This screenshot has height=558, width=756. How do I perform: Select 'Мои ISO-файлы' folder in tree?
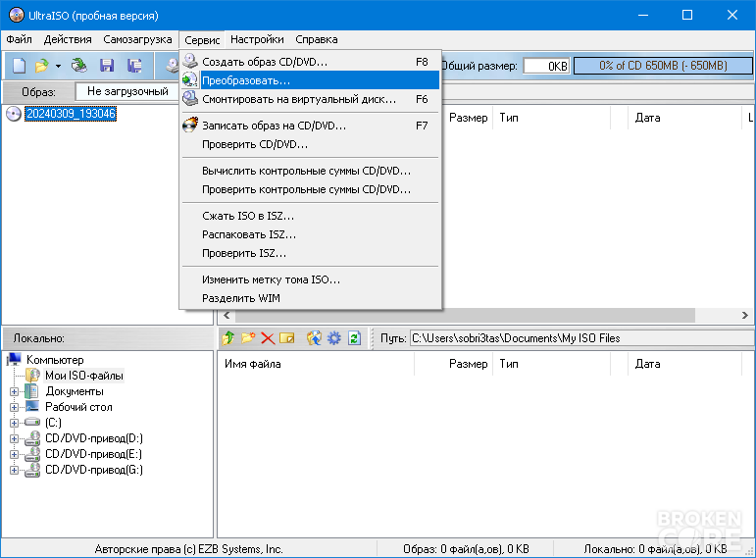[84, 376]
